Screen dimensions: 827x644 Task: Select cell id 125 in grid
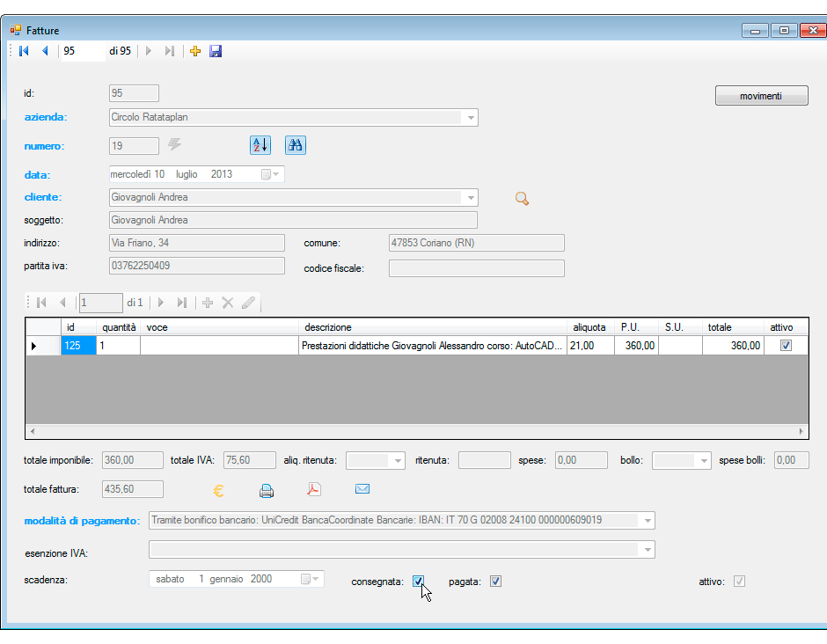(x=78, y=346)
